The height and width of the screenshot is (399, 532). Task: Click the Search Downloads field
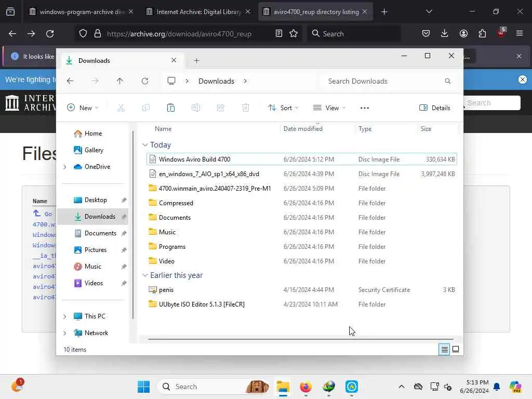pos(389,81)
